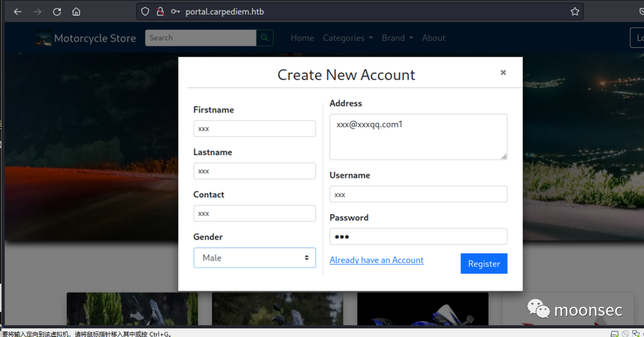Viewport: 644px width, 337px height.
Task: Click the Motorcycle Store logo image
Action: tap(43, 38)
